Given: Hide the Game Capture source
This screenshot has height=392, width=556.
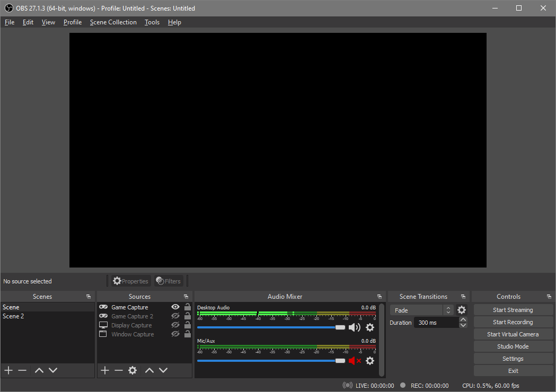Looking at the screenshot, I should (x=175, y=307).
